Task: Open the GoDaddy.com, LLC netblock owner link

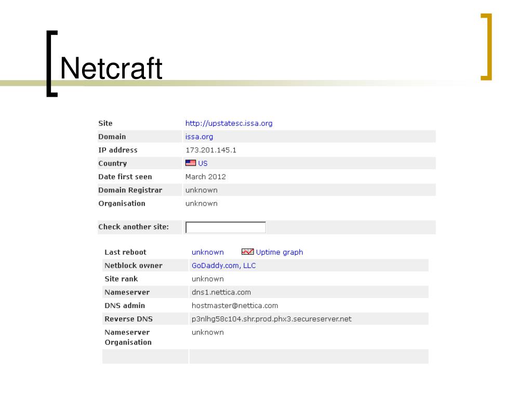Action: point(223,265)
